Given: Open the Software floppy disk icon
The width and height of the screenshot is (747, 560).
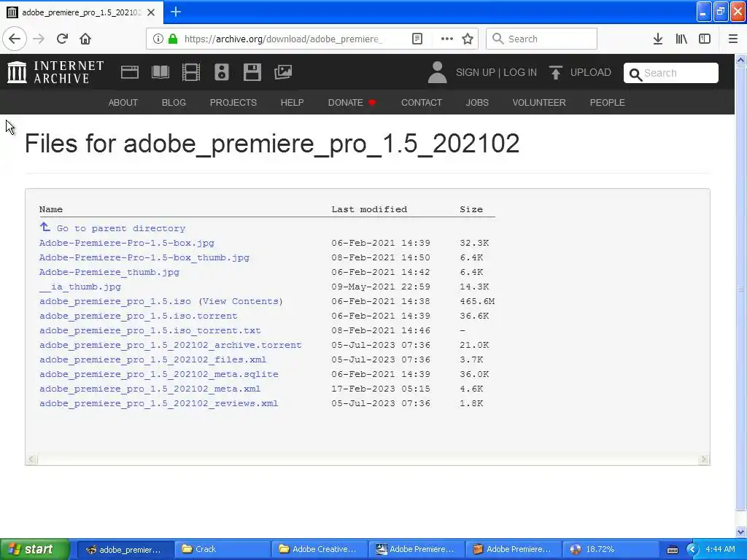Looking at the screenshot, I should (x=252, y=72).
